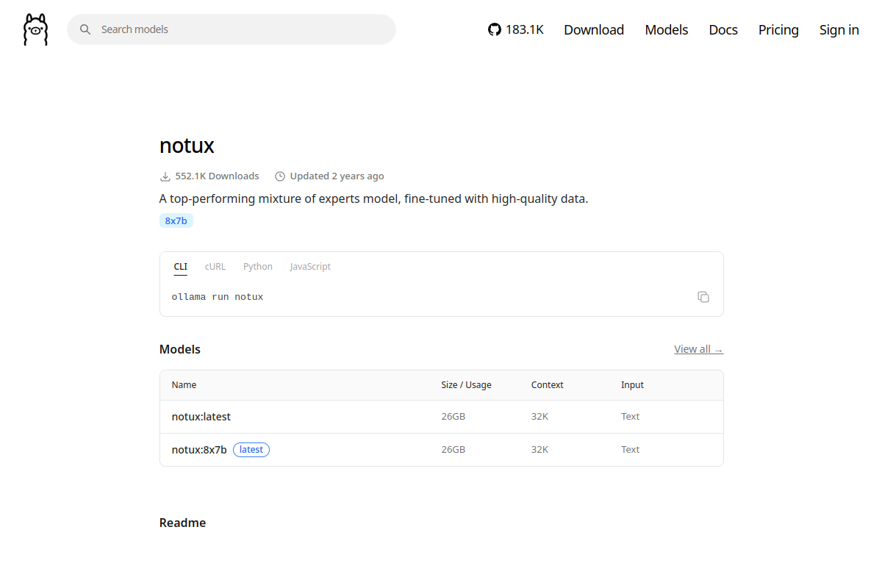Open the Download page
882x588 pixels.
(594, 29)
